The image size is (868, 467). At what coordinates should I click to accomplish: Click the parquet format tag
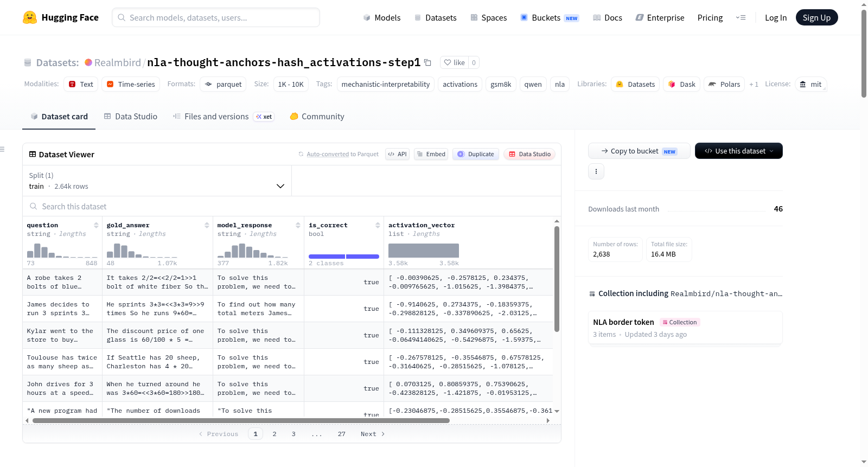[x=224, y=84]
